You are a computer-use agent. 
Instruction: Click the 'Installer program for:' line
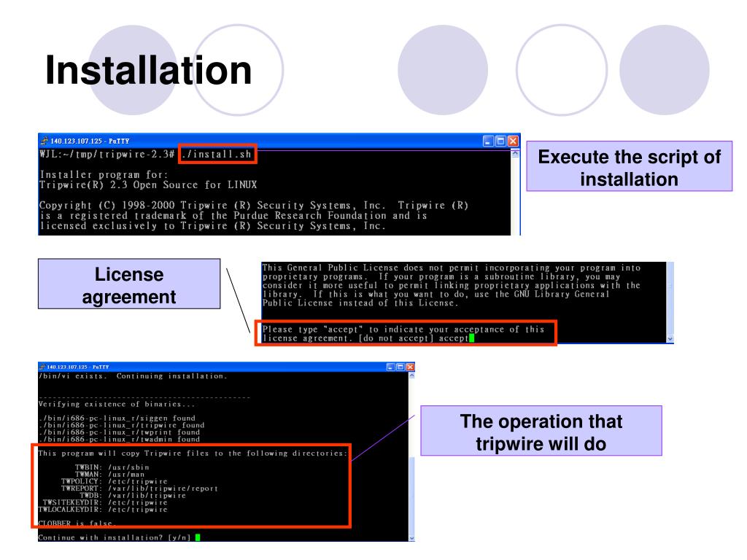(x=104, y=175)
